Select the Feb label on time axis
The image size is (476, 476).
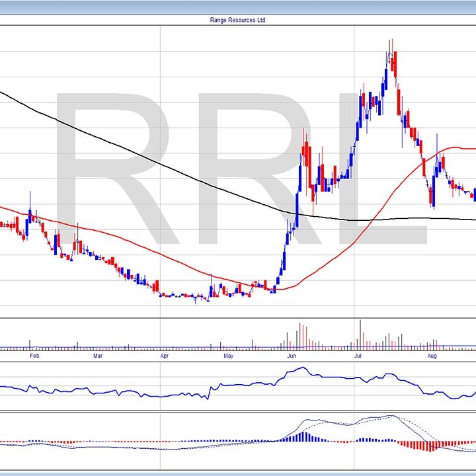(x=35, y=356)
